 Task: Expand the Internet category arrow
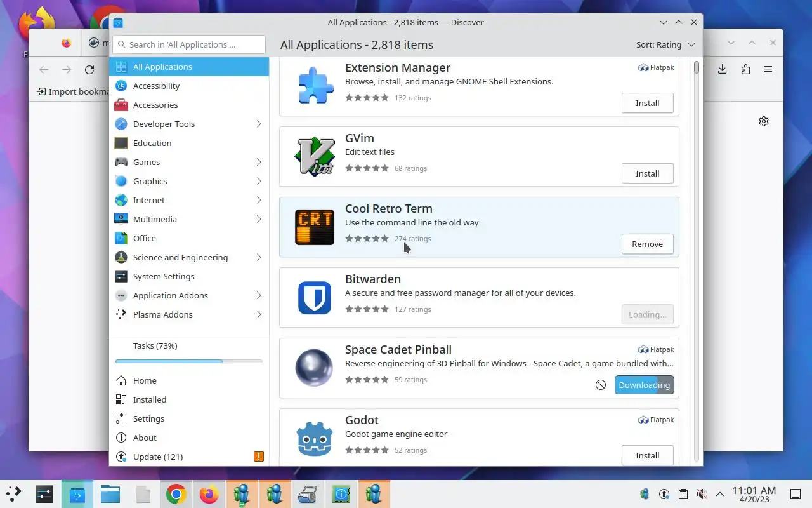(x=259, y=200)
